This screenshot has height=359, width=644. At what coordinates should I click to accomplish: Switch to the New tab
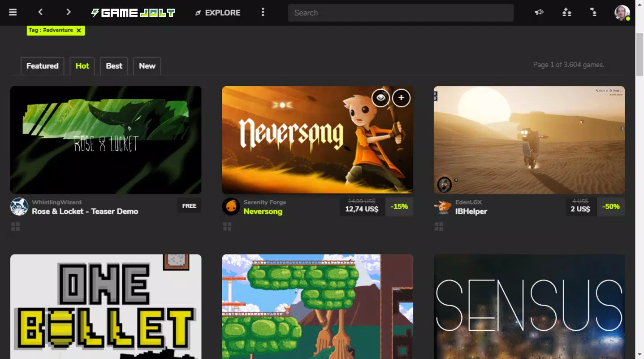pos(147,66)
